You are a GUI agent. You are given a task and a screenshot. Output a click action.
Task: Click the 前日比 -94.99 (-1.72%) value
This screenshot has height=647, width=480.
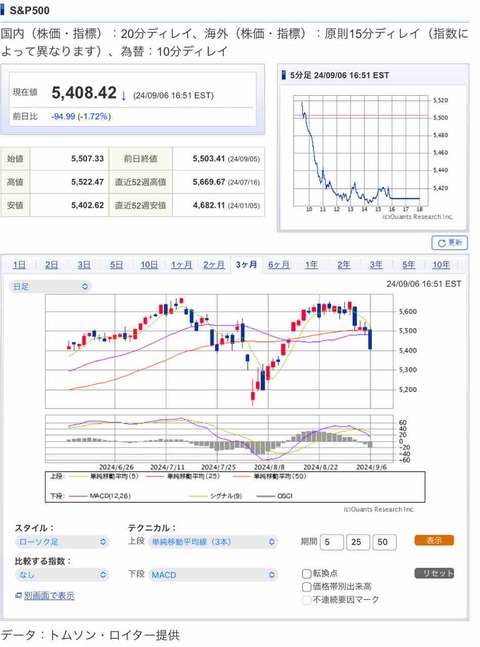point(81,117)
